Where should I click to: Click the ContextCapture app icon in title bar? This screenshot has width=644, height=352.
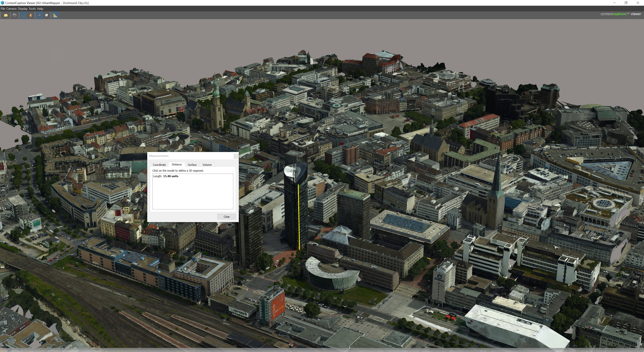(x=2, y=3)
